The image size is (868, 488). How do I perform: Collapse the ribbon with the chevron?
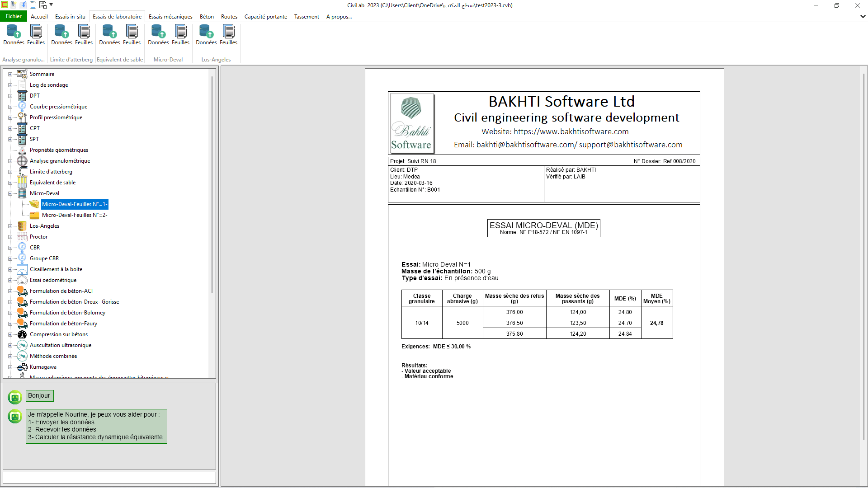click(x=863, y=16)
